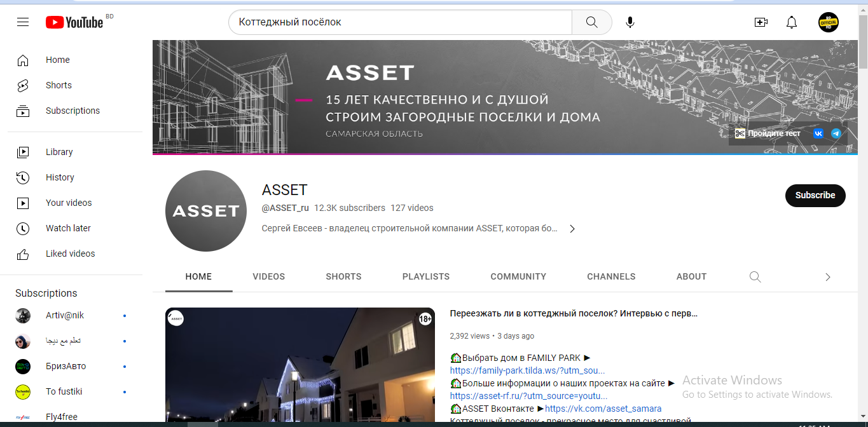Click the Subscriptions sidebar icon
868x427 pixels.
[x=23, y=111]
